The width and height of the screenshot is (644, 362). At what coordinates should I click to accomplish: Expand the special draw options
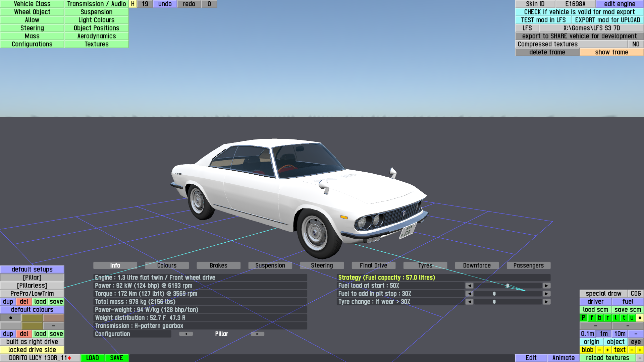[x=603, y=294]
